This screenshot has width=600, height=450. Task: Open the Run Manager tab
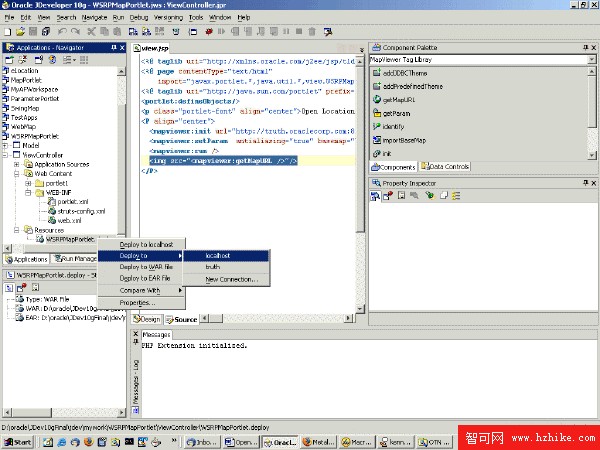[75, 259]
